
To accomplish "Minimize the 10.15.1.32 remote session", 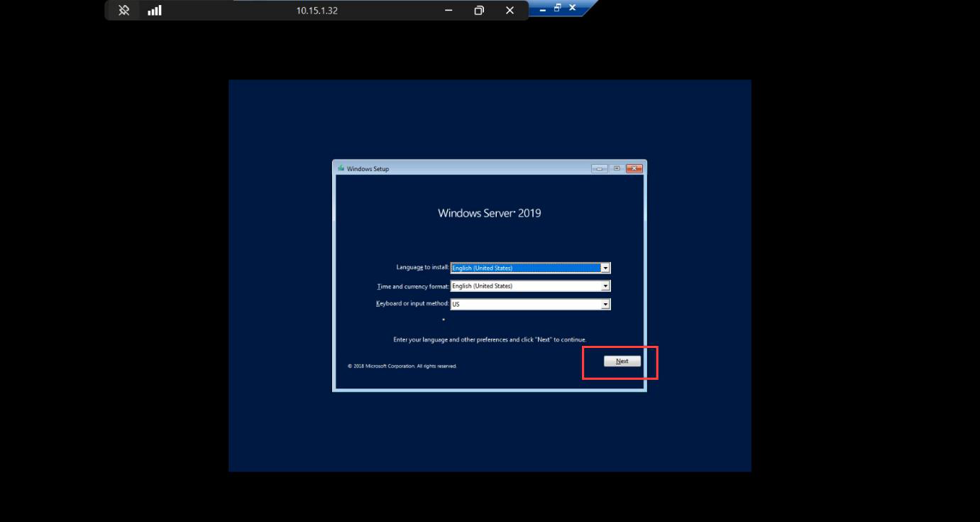I will [448, 11].
